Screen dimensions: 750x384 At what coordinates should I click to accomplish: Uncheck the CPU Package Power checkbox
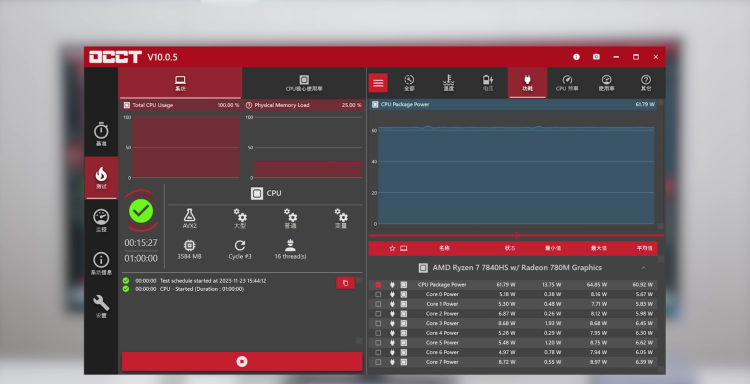(x=378, y=285)
